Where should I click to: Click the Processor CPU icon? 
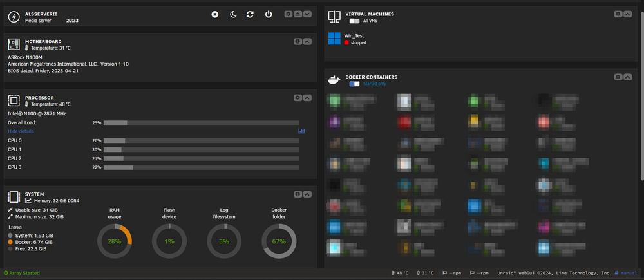tap(14, 100)
